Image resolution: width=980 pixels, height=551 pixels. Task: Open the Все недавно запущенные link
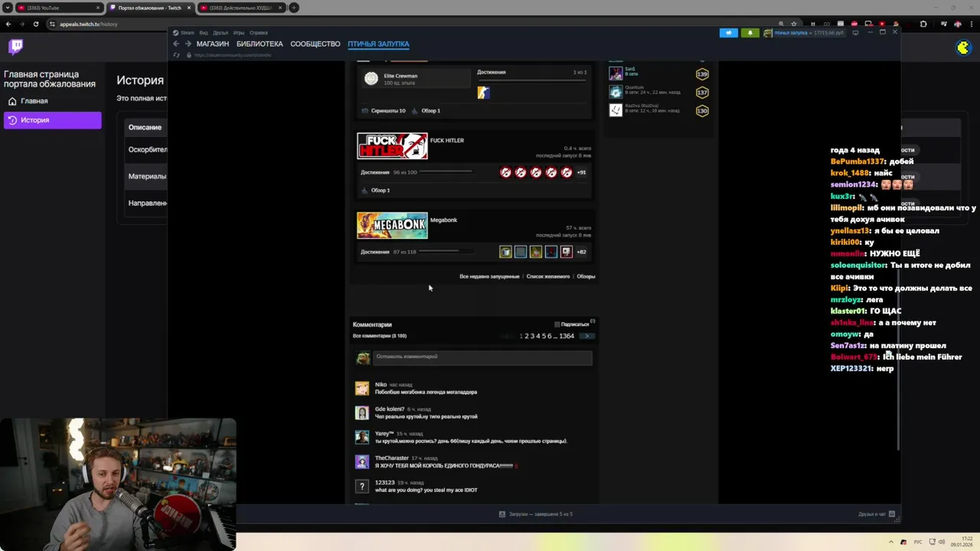point(489,276)
